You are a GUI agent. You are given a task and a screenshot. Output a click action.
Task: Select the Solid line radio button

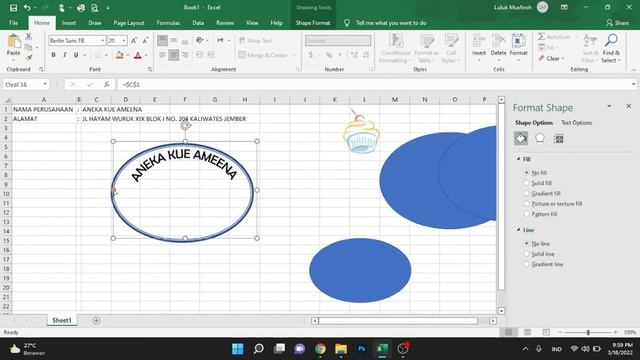point(527,254)
